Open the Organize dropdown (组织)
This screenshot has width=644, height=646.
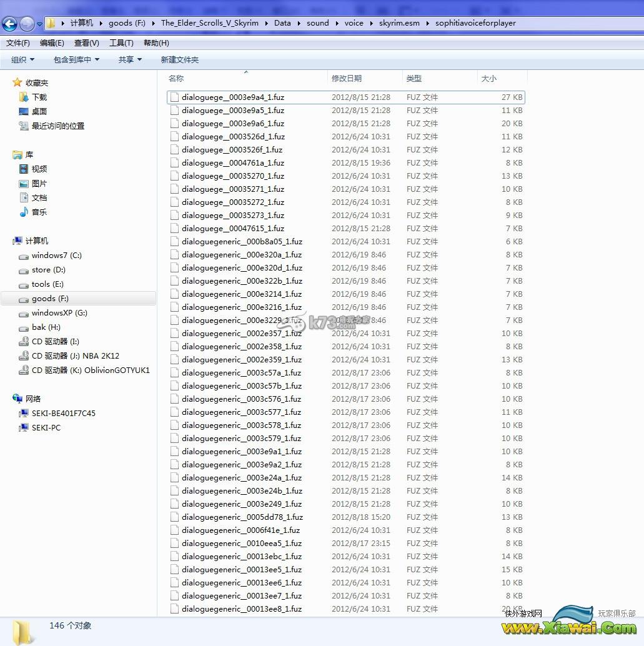point(22,60)
